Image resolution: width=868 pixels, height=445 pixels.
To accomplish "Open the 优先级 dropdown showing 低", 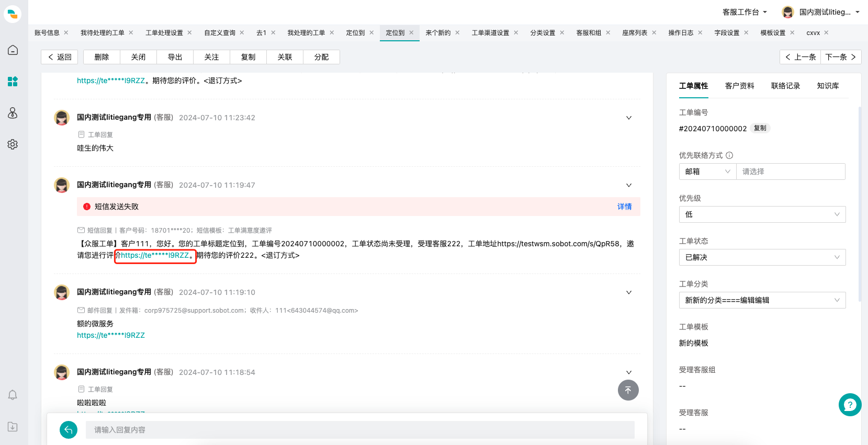I will (x=762, y=214).
